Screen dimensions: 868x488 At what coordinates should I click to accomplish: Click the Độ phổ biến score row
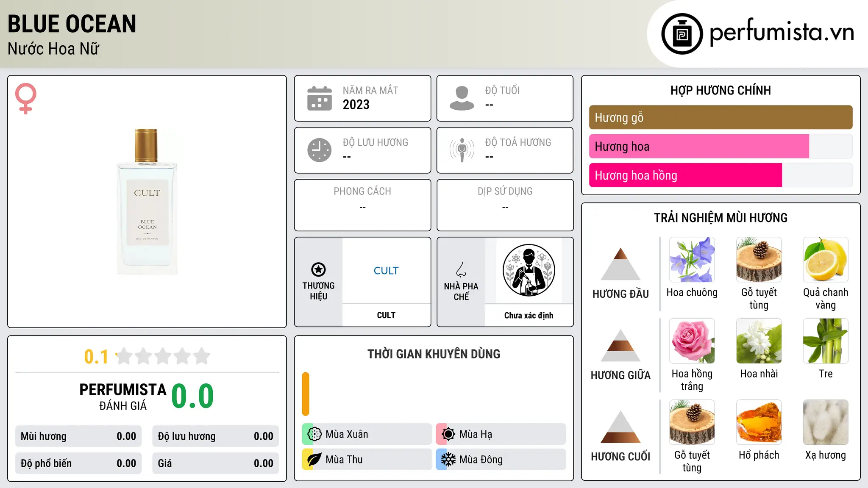[78, 463]
